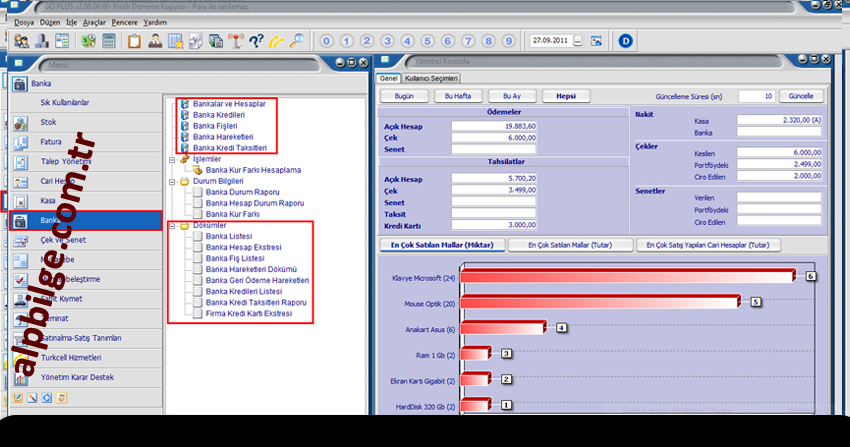Select the Fatura module in sidebar
The width and height of the screenshot is (850, 447).
51,141
